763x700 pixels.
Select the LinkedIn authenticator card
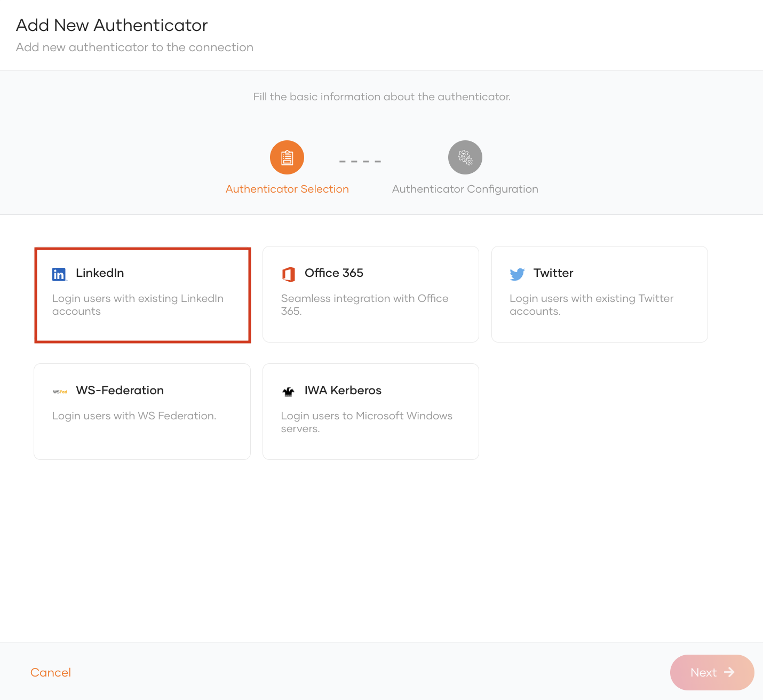pos(142,295)
